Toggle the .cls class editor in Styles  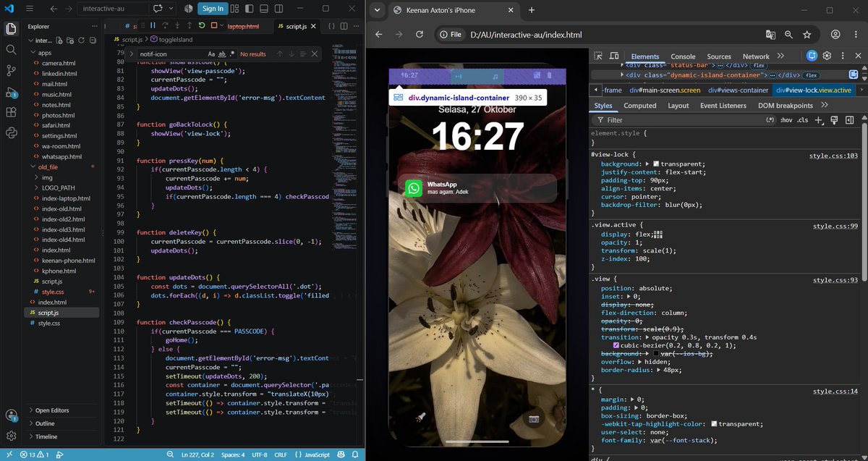(x=802, y=120)
